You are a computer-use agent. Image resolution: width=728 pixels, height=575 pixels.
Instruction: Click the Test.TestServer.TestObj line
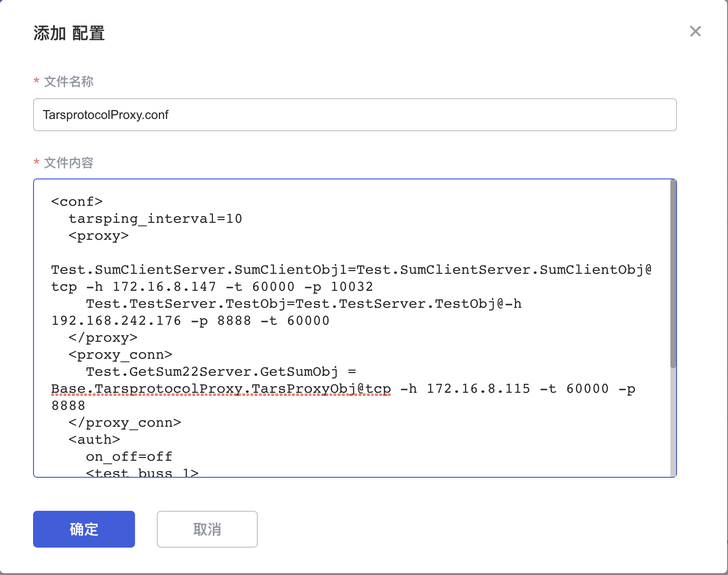[x=304, y=304]
